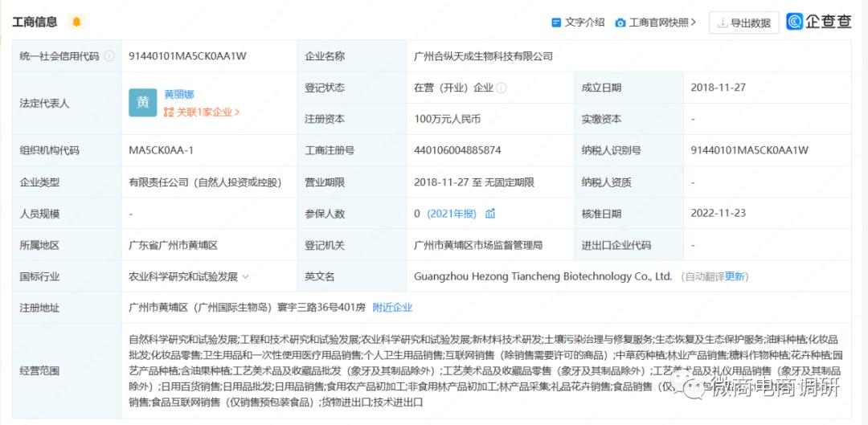Select registration number 440106004885874
868x425 pixels.
(x=458, y=150)
